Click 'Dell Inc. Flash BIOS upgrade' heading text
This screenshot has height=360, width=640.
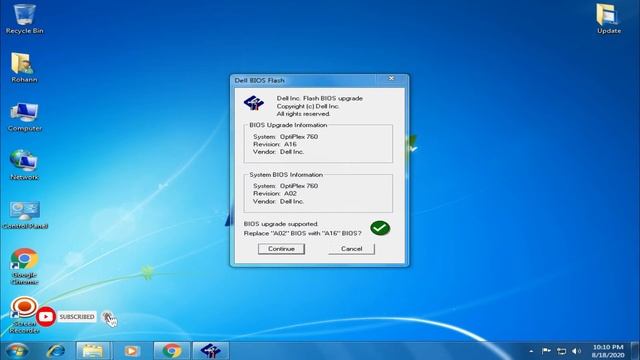coord(320,98)
